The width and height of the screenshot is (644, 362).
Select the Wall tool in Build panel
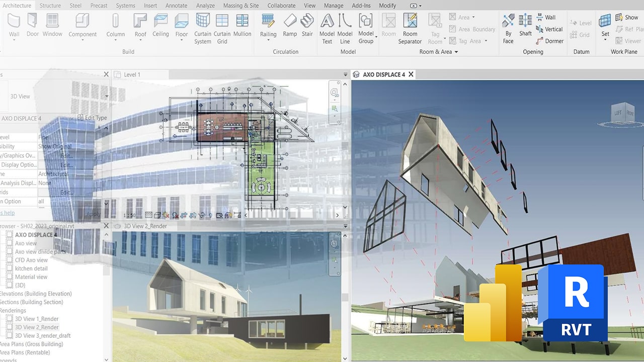coord(14,25)
